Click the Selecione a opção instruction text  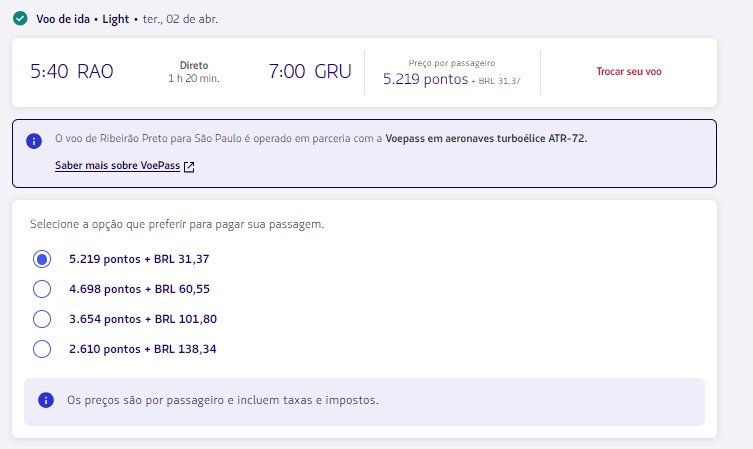176,225
